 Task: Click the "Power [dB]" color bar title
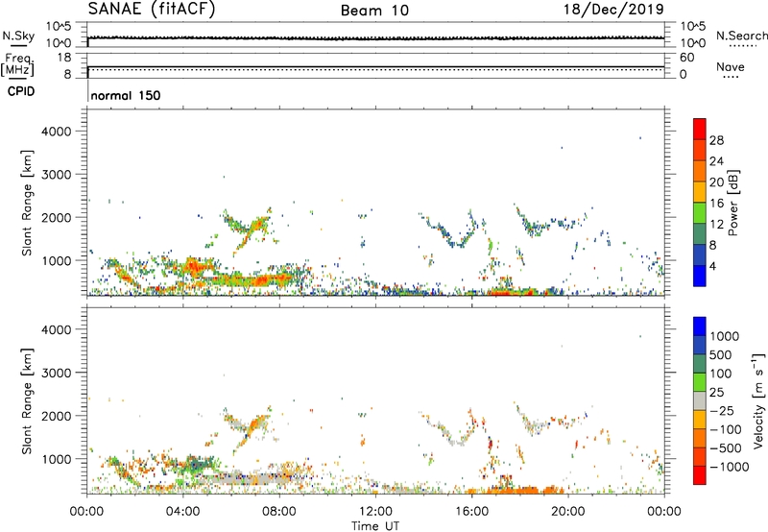point(733,203)
